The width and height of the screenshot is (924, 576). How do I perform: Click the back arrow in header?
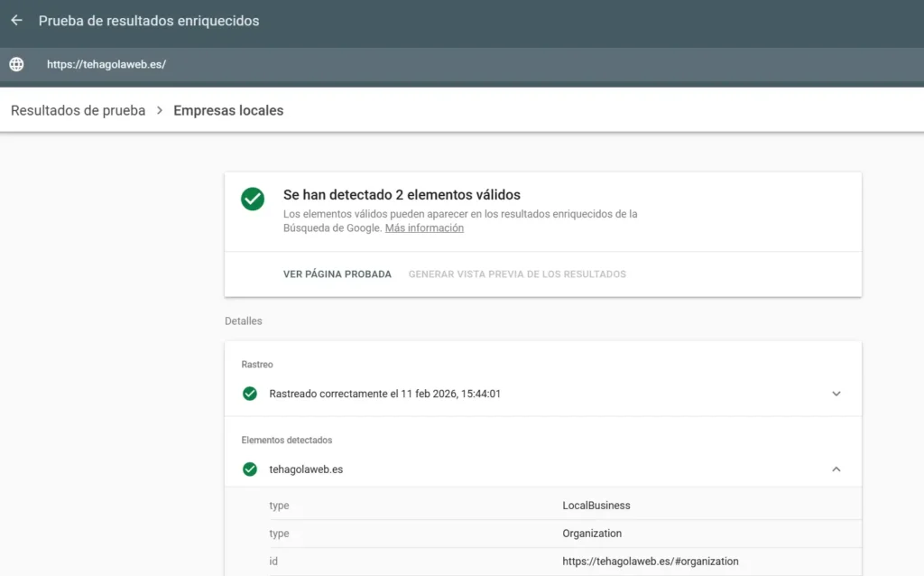click(16, 21)
